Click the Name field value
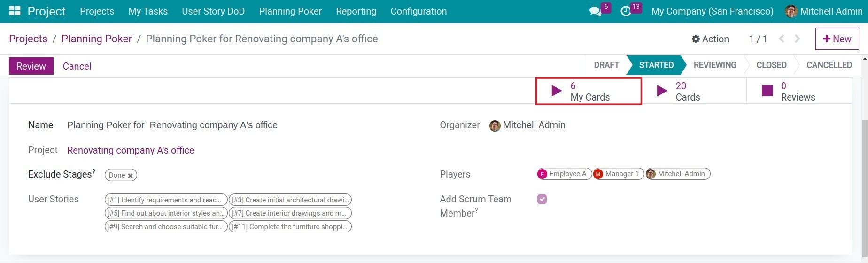The width and height of the screenshot is (868, 263). [172, 125]
